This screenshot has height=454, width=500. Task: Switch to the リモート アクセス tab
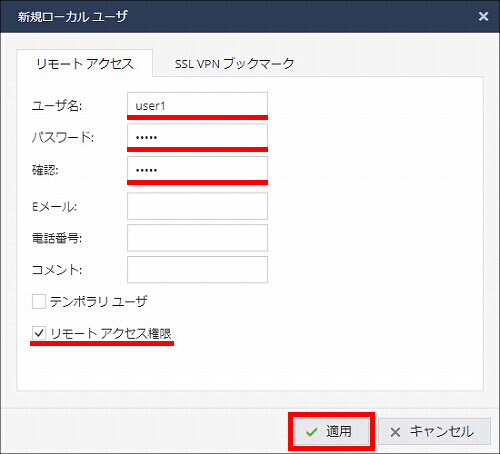coord(85,63)
